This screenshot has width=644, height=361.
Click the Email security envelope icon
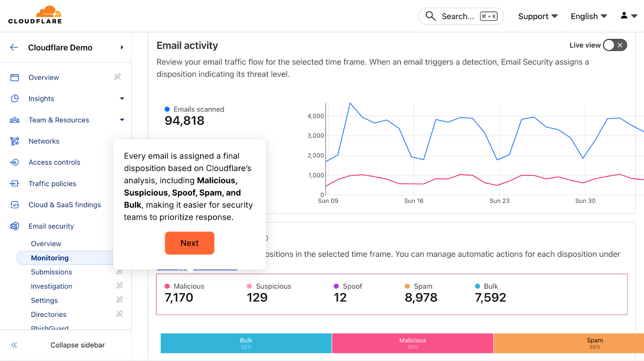14,226
